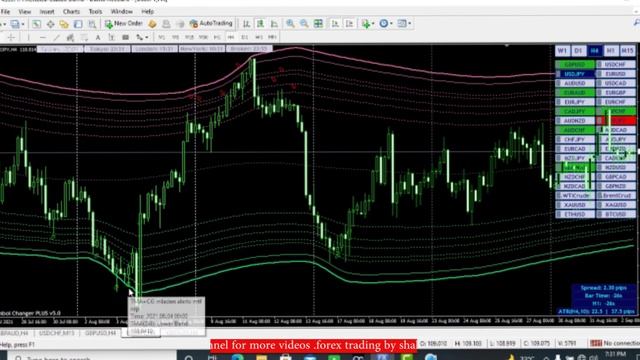Viewport: 640px width, 360px height.
Task: Zoom out on the chart
Action: click(x=304, y=24)
